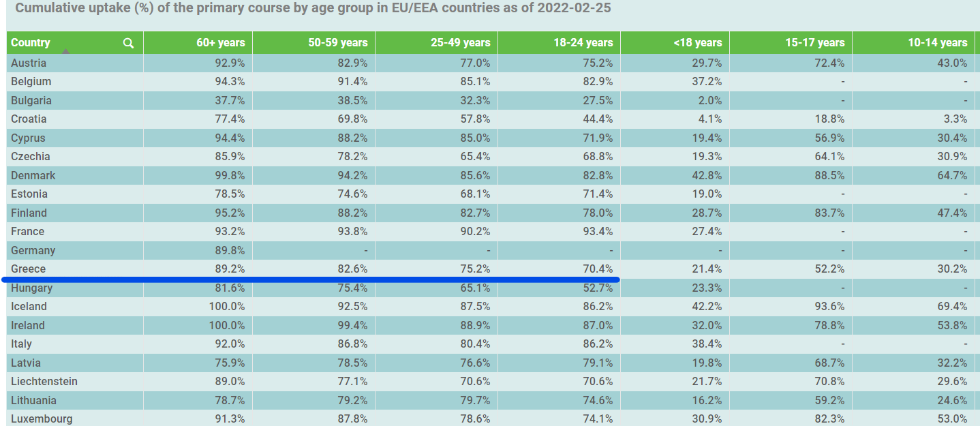The width and height of the screenshot is (980, 441).
Task: Sort by the 60+ years column header
Action: (220, 42)
